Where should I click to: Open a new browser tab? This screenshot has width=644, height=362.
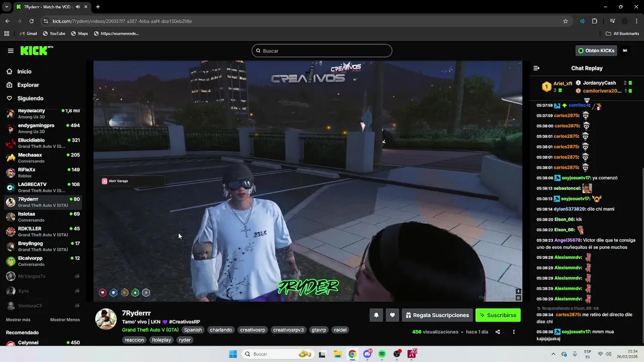click(x=98, y=7)
